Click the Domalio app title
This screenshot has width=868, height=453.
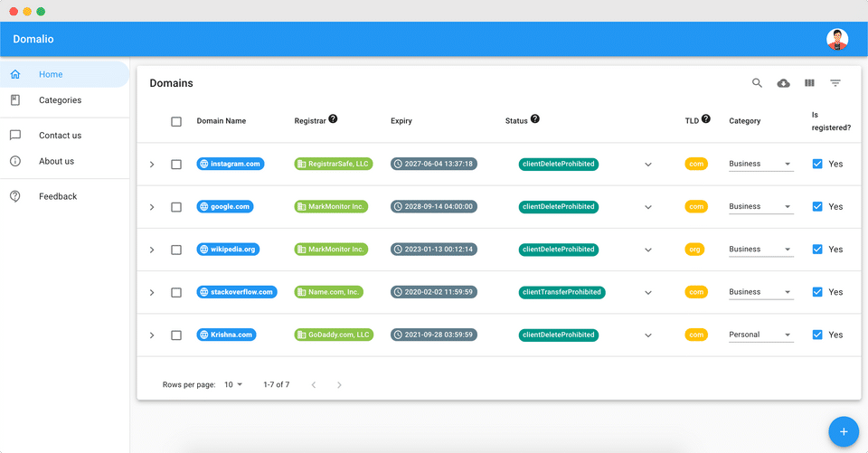33,39
